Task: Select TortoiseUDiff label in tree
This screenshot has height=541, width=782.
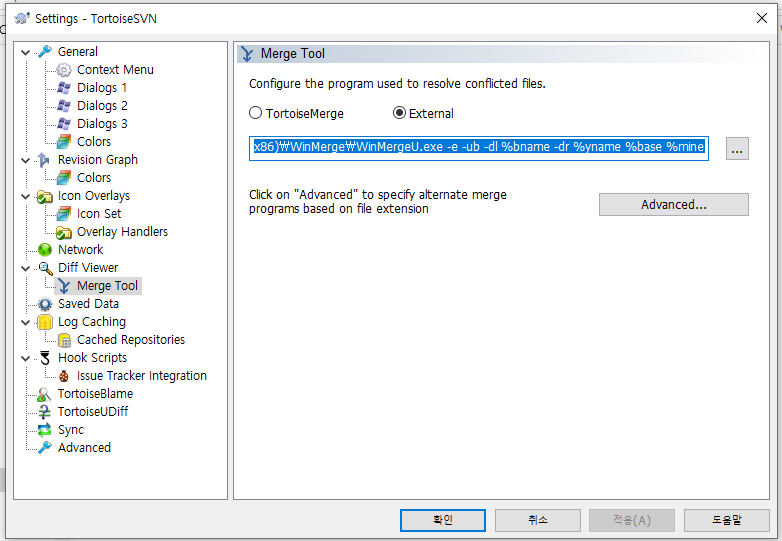Action: [x=93, y=412]
